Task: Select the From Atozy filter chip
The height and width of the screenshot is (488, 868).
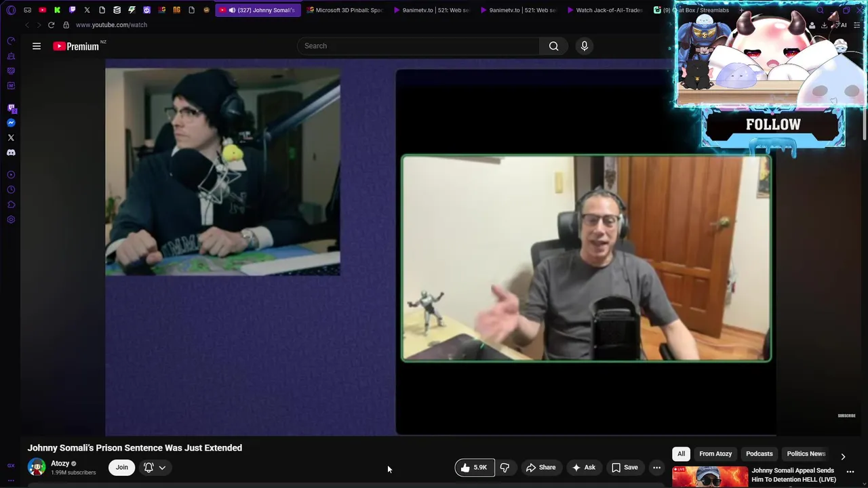Action: (715, 454)
